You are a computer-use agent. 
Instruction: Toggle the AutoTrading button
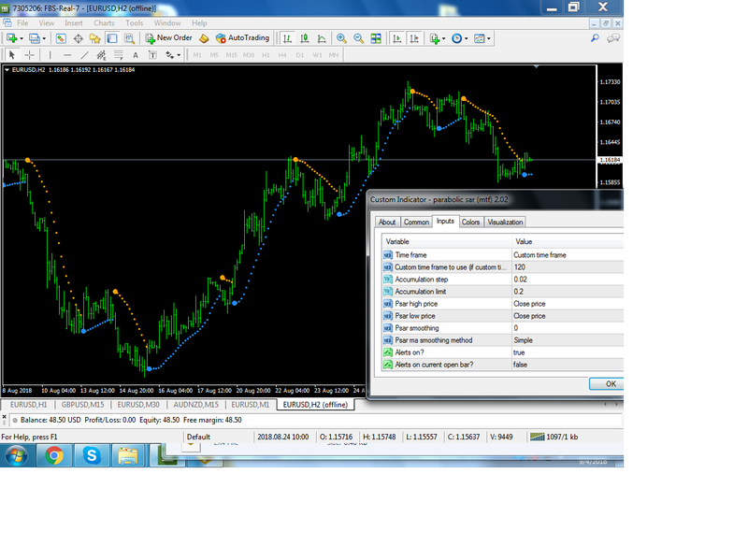point(242,37)
